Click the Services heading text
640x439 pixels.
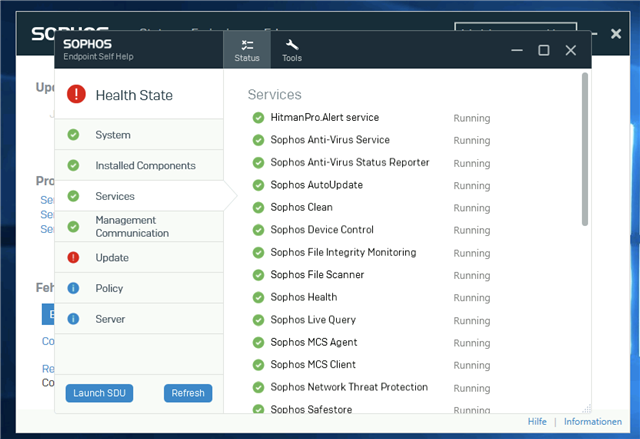274,94
